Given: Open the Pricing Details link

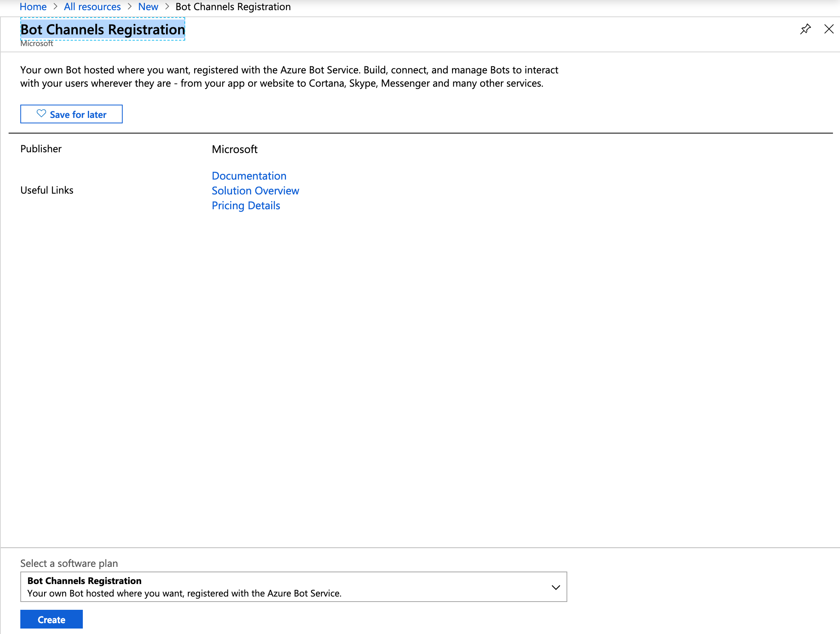Looking at the screenshot, I should (x=246, y=205).
